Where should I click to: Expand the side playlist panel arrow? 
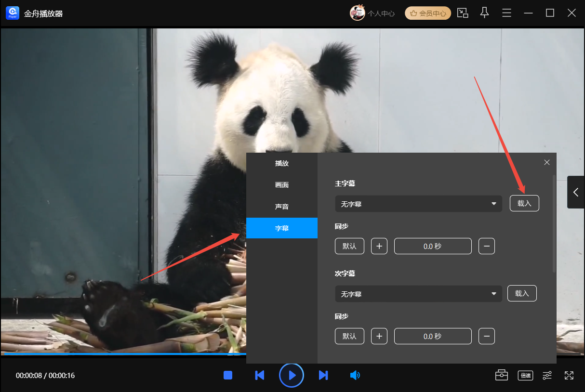tap(576, 192)
